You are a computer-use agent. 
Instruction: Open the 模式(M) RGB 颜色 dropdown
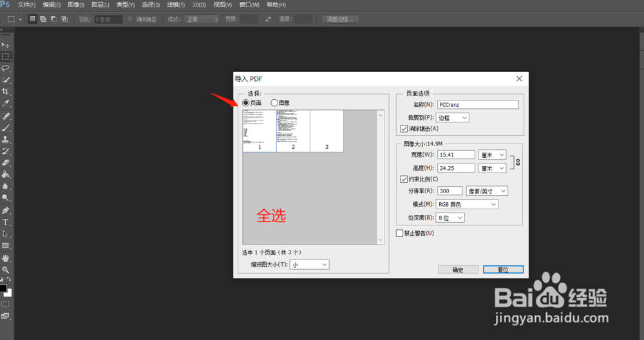click(467, 204)
